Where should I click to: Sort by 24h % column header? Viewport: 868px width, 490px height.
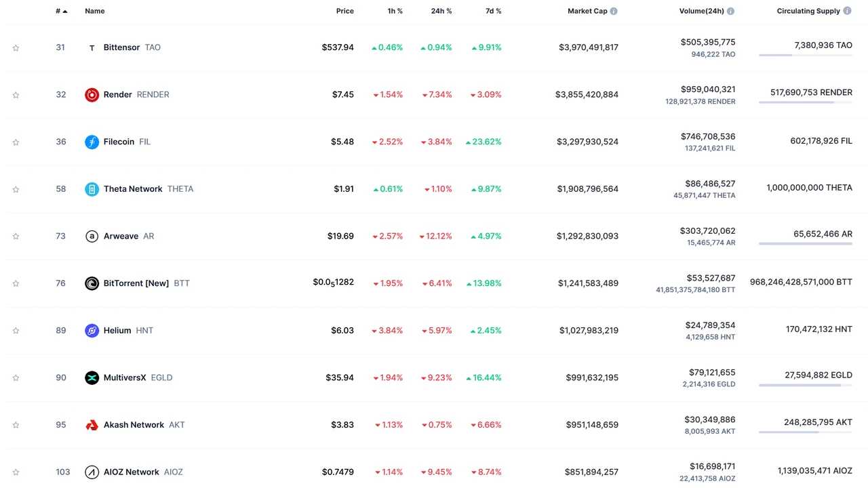(441, 12)
